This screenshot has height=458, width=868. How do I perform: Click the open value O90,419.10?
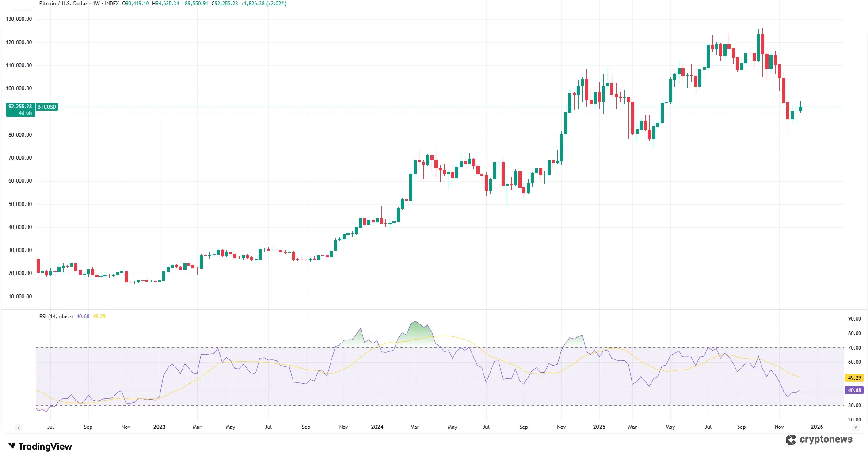click(x=135, y=4)
